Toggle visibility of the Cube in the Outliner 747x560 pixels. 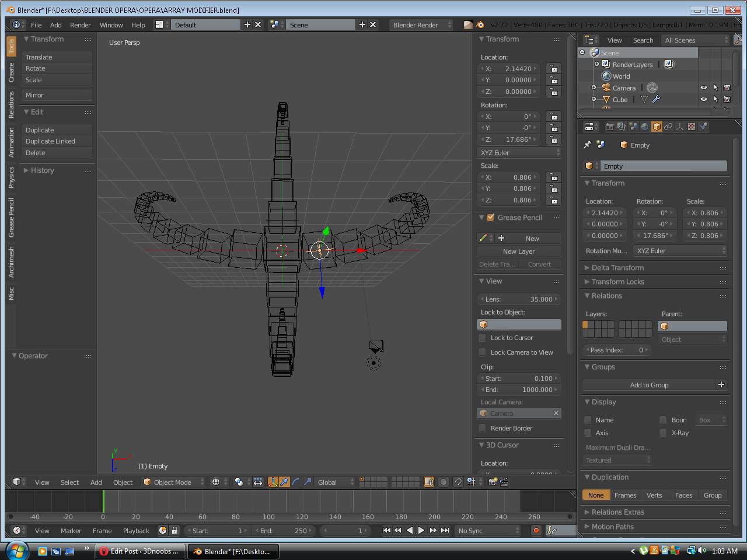(703, 99)
